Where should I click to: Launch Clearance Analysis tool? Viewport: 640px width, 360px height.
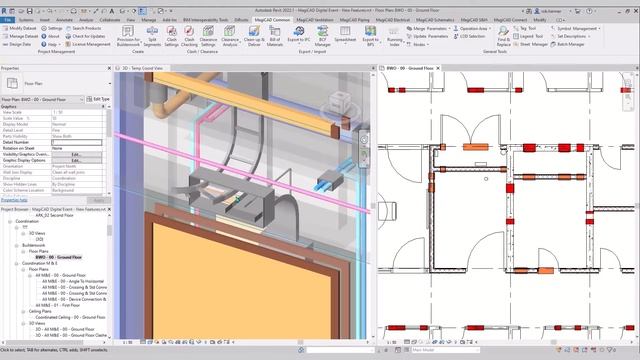coord(230,36)
